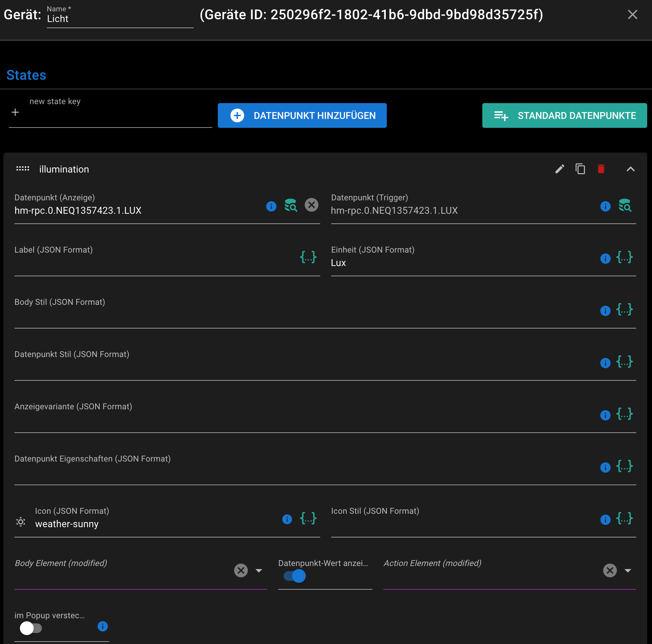This screenshot has height=644, width=652.
Task: Collapse the illumination state panel
Action: [x=630, y=169]
